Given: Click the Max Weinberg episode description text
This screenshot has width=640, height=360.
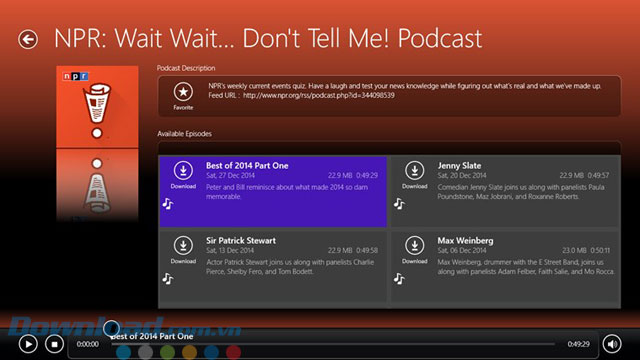Looking at the screenshot, I should [x=526, y=267].
